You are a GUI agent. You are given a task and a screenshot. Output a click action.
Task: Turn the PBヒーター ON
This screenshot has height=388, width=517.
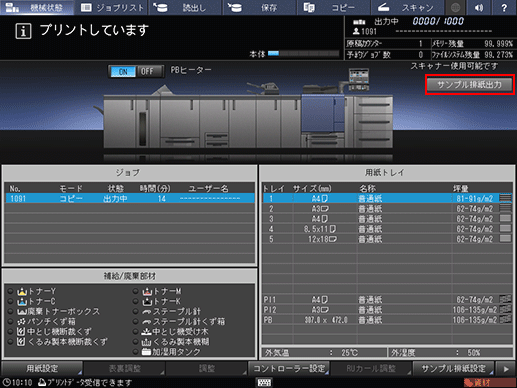123,72
